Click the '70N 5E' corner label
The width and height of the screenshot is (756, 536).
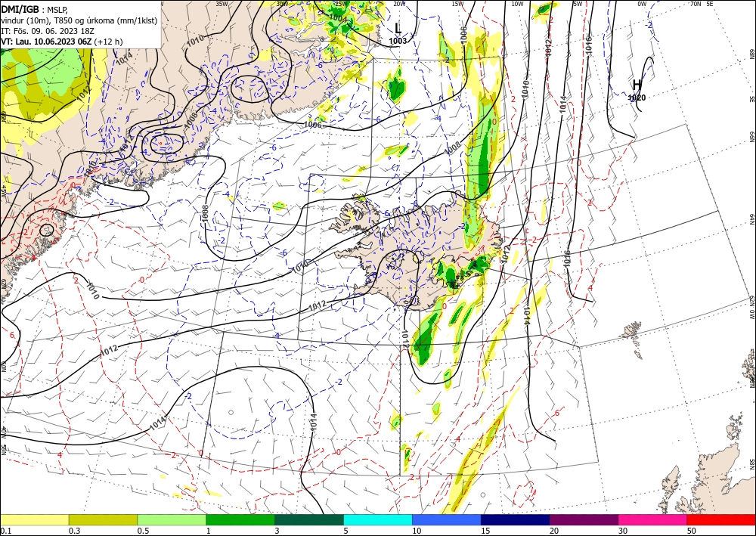tap(702, 4)
